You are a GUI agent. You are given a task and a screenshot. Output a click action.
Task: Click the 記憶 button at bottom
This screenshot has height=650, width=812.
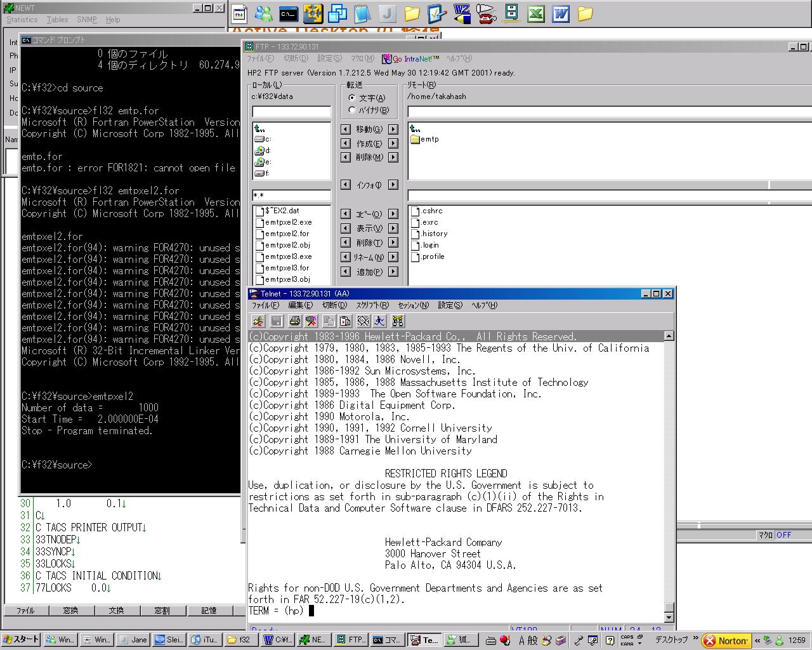[x=209, y=611]
